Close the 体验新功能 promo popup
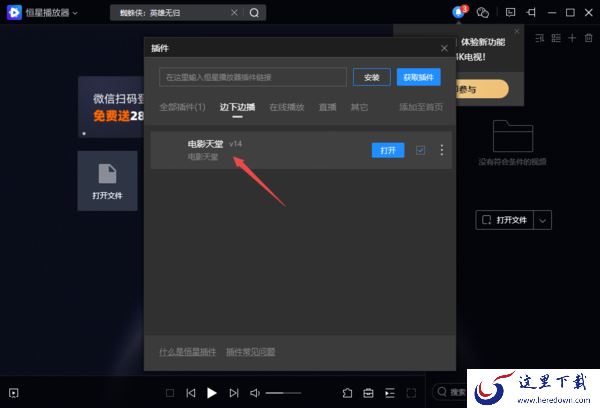This screenshot has width=600, height=408. click(517, 31)
